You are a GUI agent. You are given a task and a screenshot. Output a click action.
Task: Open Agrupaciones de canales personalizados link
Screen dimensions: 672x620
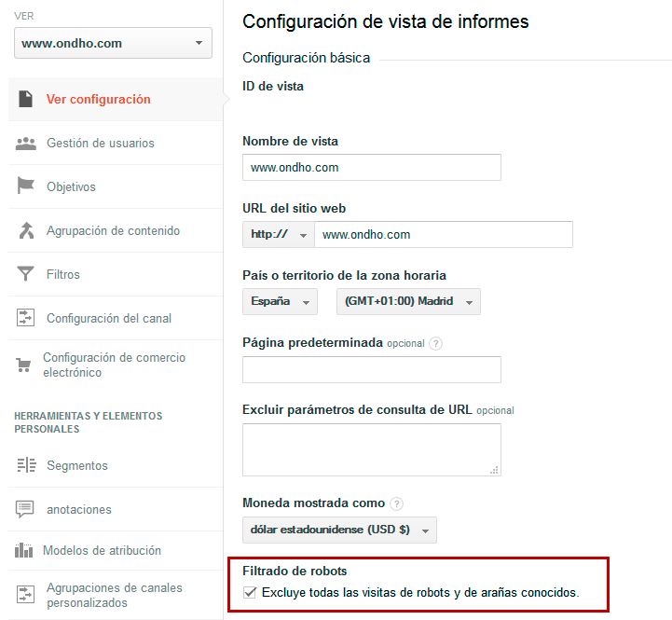point(115,595)
